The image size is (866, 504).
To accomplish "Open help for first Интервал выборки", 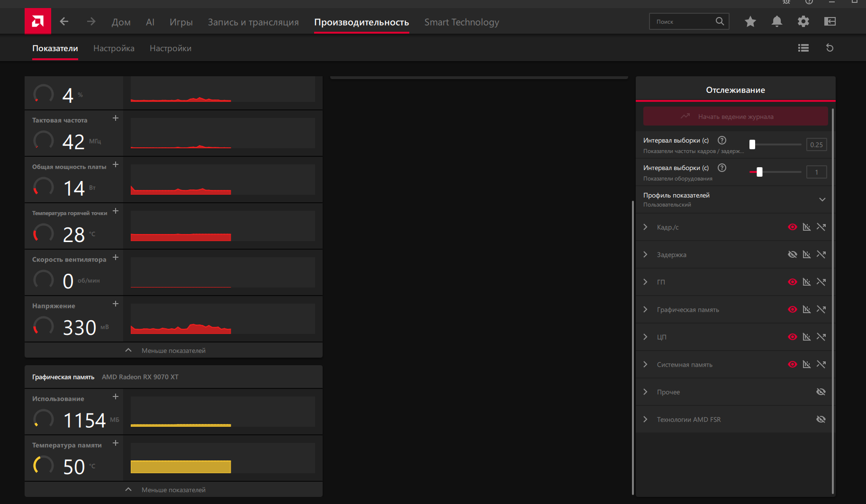I will [x=722, y=140].
